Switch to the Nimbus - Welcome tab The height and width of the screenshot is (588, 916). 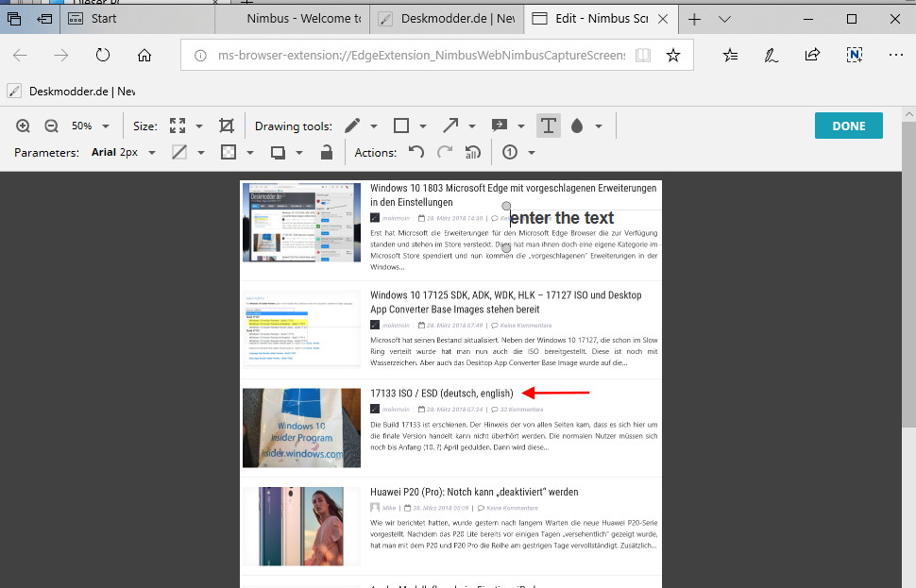tap(292, 19)
